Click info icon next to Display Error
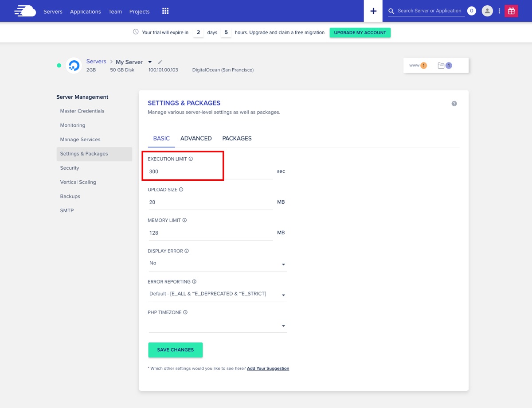 [187, 251]
